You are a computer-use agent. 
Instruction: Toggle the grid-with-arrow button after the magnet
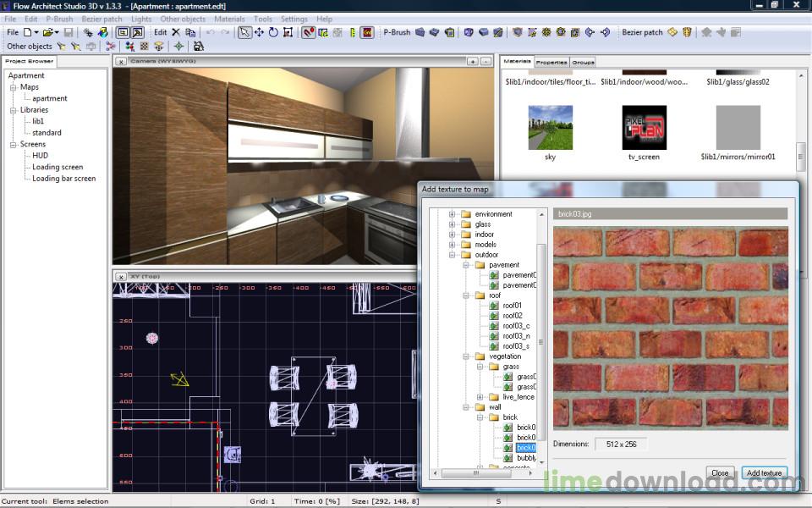tap(323, 32)
